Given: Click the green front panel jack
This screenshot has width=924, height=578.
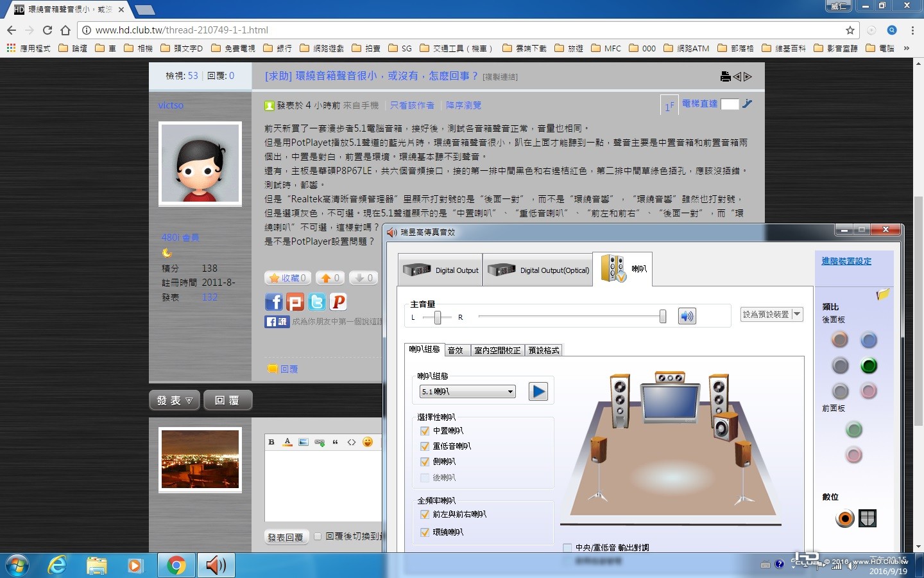Looking at the screenshot, I should [853, 430].
